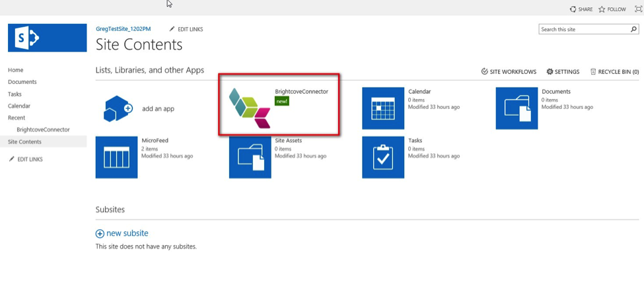644x288 pixels.
Task: Create a new subsite link
Action: pyautogui.click(x=122, y=233)
